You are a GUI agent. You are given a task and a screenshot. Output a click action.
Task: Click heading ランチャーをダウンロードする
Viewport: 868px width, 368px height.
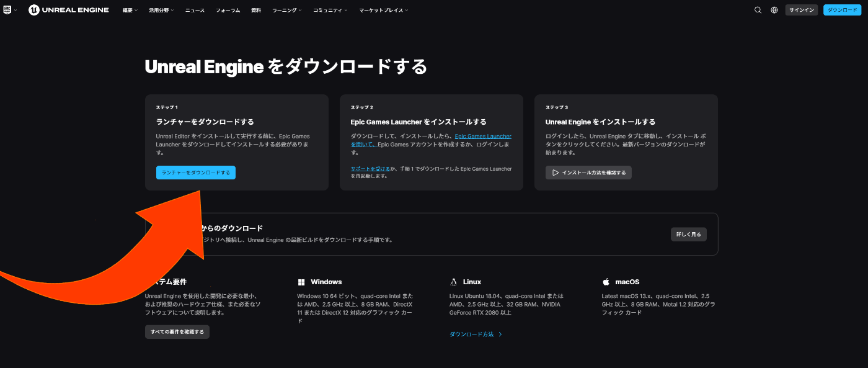point(205,122)
